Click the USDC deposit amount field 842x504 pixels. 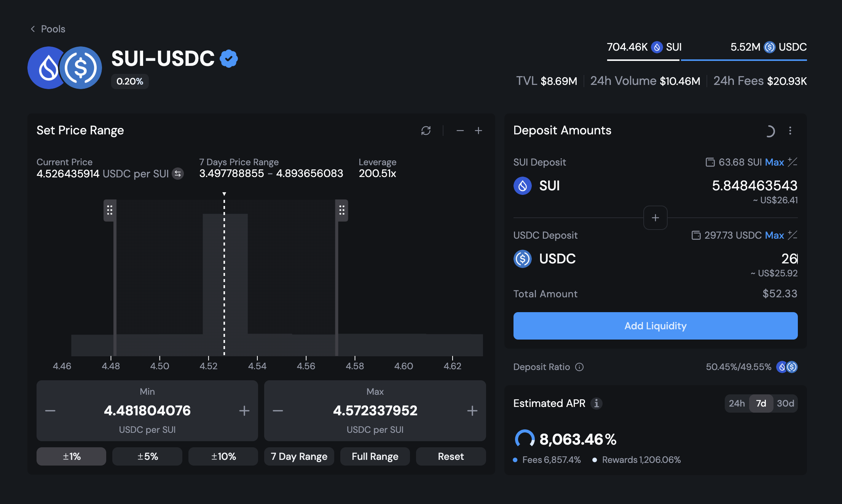click(777, 259)
